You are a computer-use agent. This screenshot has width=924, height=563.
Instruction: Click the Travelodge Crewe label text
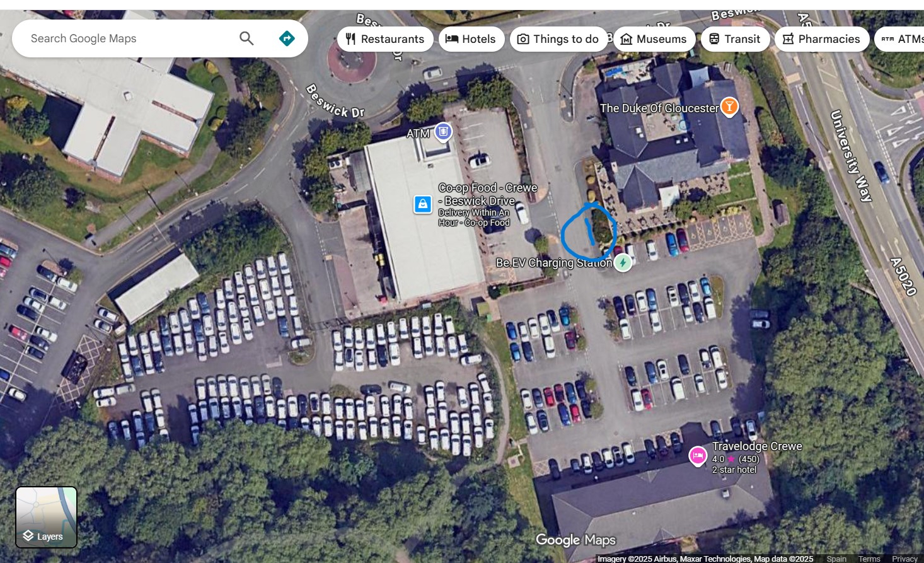[757, 446]
